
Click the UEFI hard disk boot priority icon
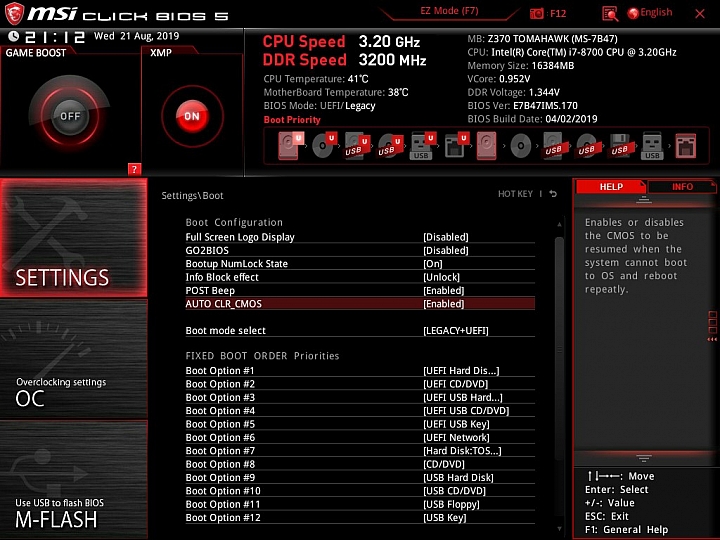pos(291,146)
